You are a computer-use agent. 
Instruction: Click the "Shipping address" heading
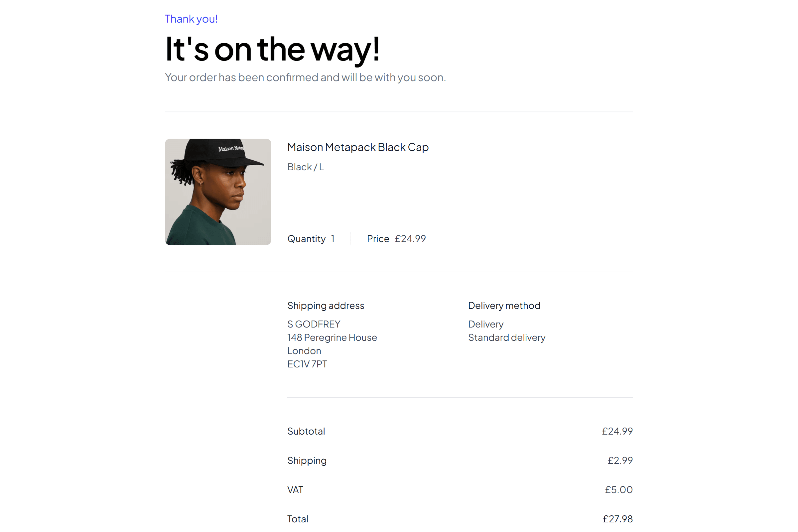[326, 306]
